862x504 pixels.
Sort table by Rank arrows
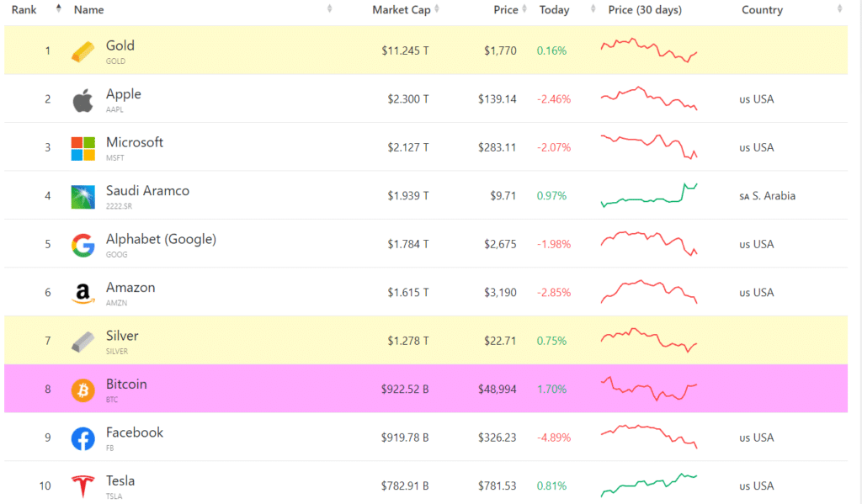click(x=58, y=8)
